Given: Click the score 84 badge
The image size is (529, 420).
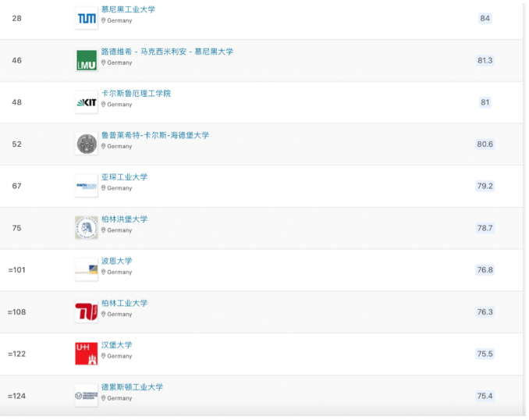Looking at the screenshot, I should pos(485,18).
